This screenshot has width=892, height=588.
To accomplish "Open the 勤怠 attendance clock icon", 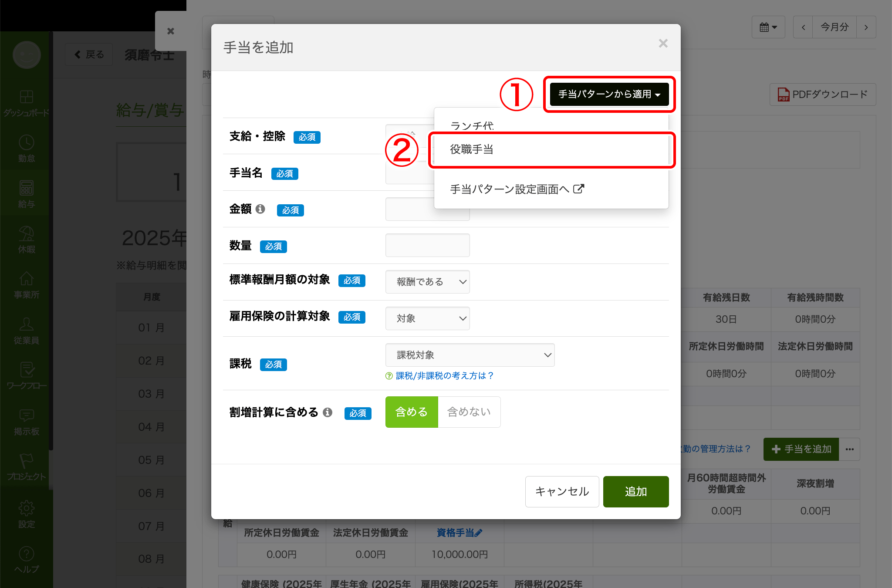I will tap(26, 142).
